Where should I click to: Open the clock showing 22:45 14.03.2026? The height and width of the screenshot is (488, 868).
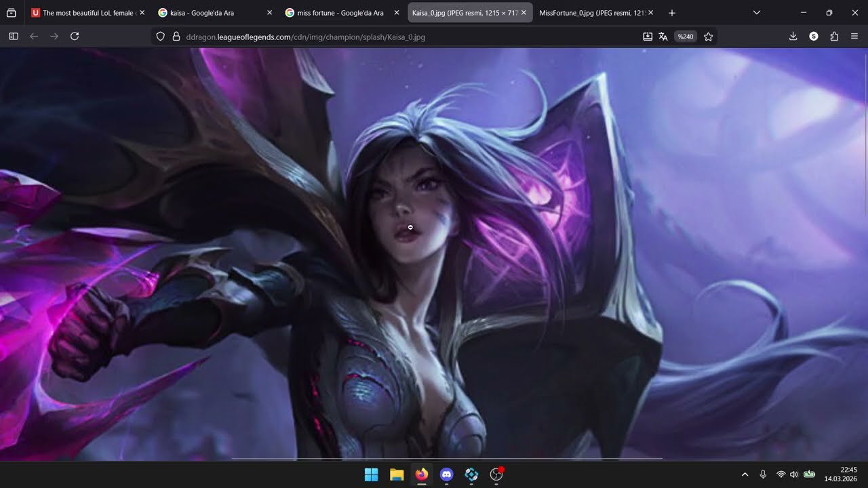point(841,474)
